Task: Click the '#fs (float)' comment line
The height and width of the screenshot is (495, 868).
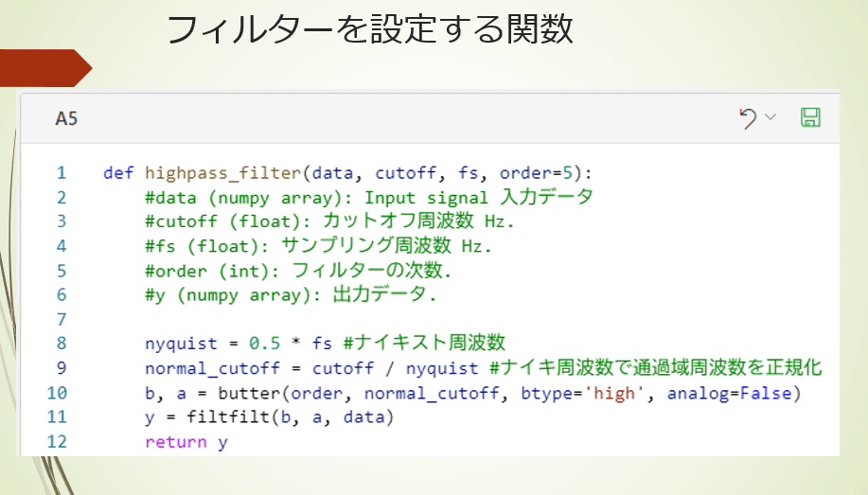Action: (x=318, y=245)
